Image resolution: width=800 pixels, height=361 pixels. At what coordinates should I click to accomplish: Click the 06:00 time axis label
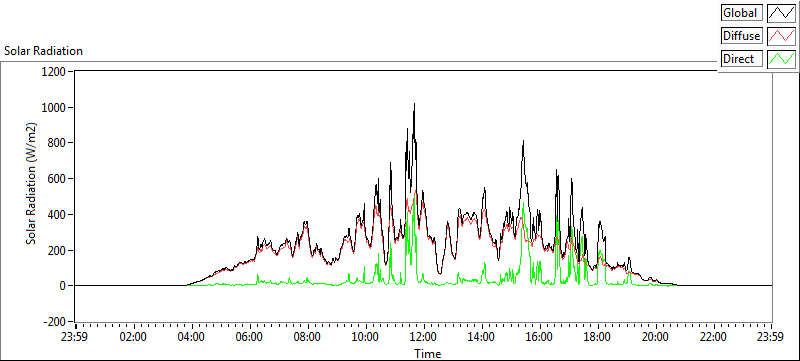coord(250,337)
